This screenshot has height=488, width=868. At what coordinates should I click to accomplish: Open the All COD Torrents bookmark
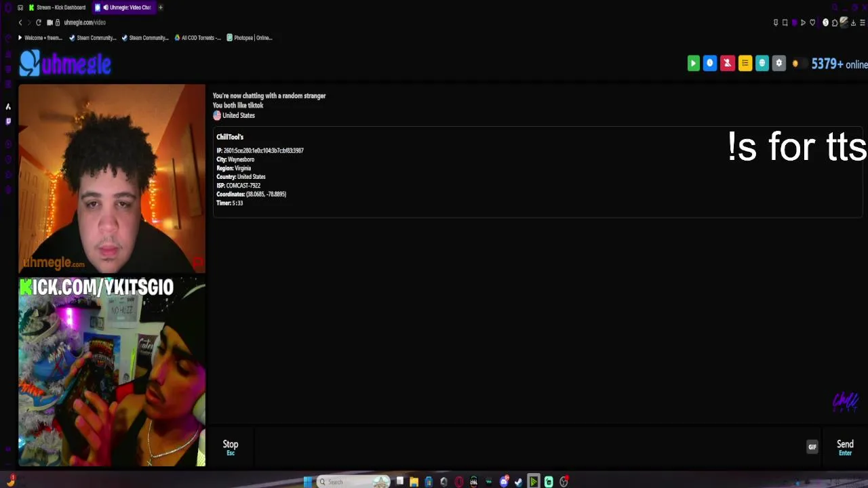tap(197, 38)
